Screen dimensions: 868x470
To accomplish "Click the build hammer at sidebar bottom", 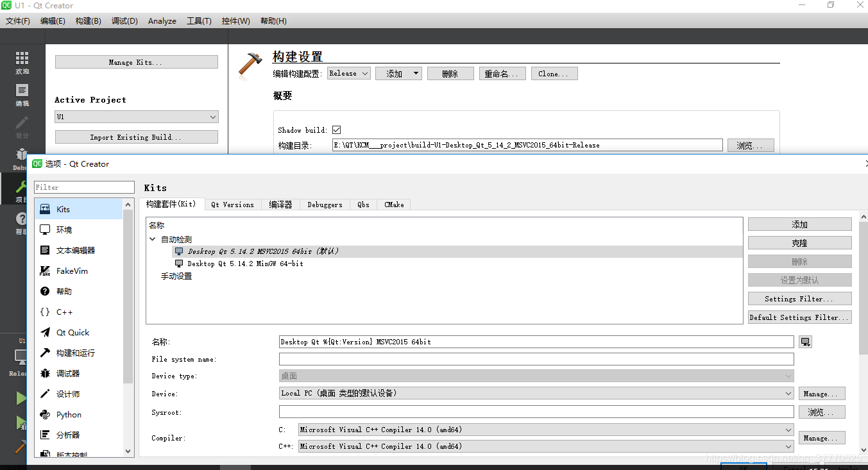I will pyautogui.click(x=21, y=446).
